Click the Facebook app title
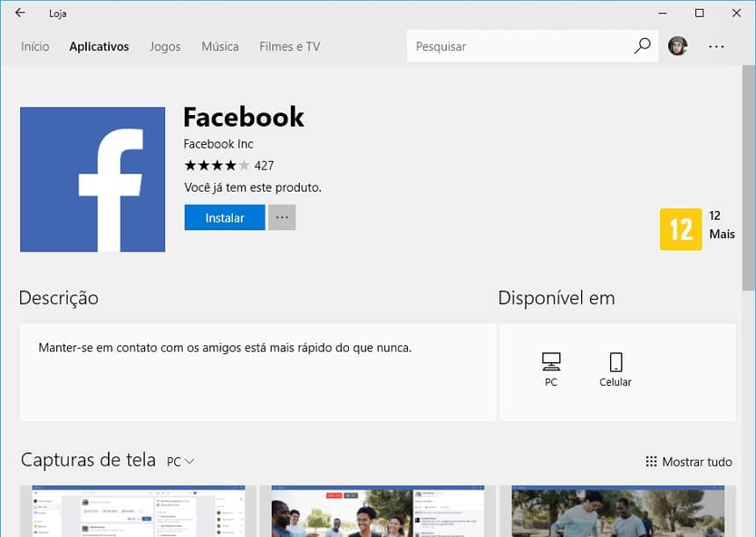This screenshot has width=756, height=537. pyautogui.click(x=244, y=117)
